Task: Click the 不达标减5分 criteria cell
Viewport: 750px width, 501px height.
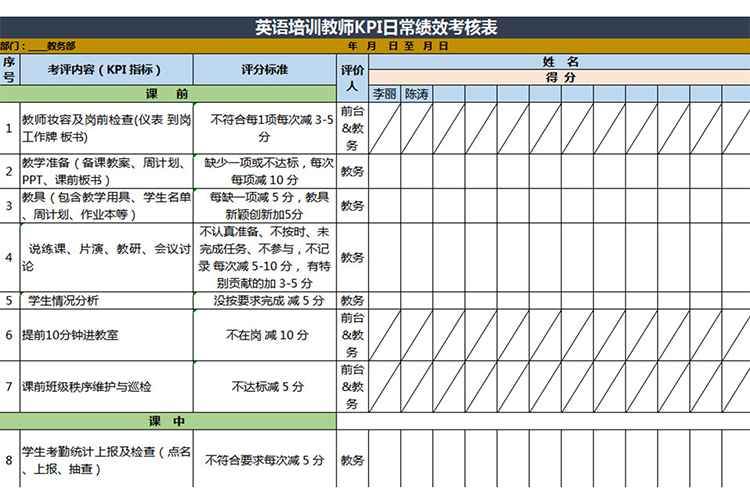Action: 264,386
